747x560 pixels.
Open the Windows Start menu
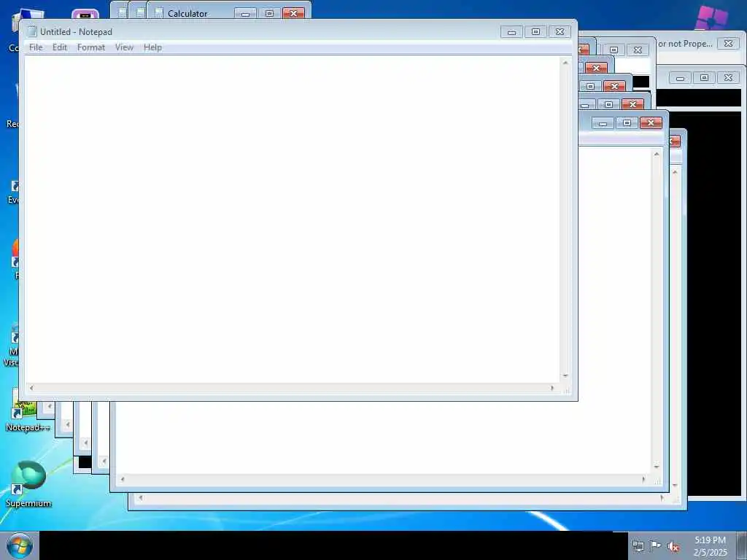(x=20, y=545)
